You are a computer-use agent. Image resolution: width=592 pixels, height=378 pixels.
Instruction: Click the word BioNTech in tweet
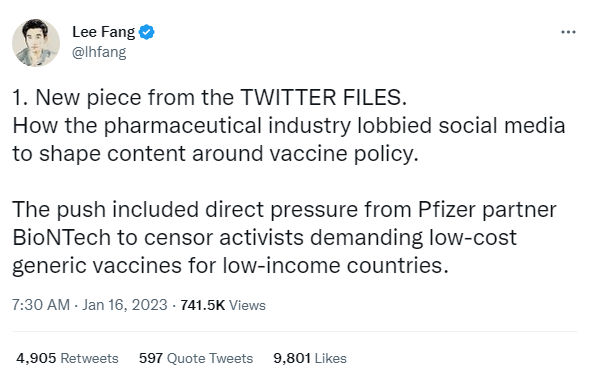[x=61, y=238]
